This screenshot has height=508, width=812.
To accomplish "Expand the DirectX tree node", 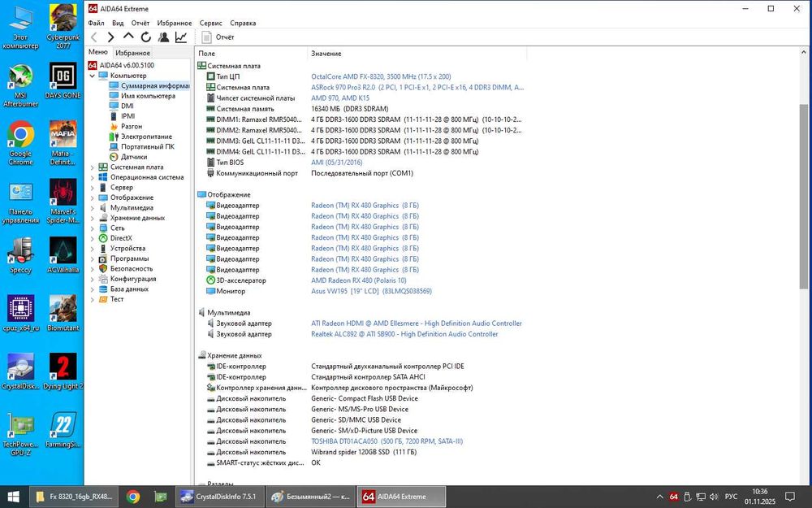I will 93,238.
